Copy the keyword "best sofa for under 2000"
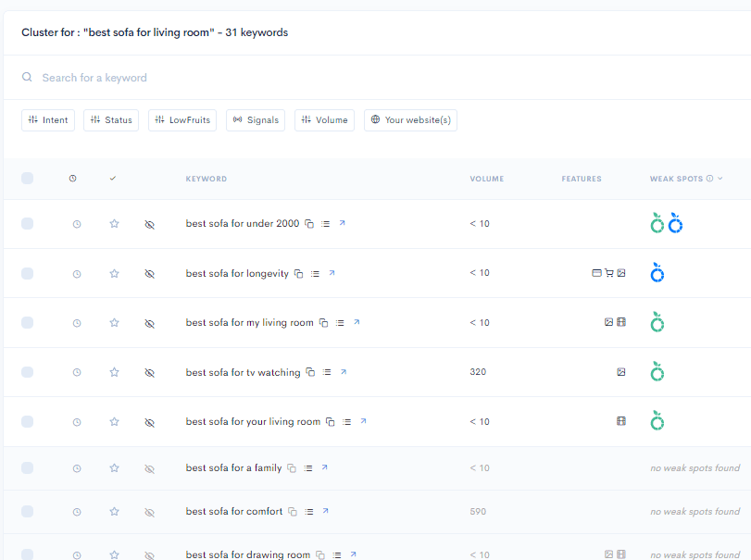This screenshot has width=751, height=560. [x=311, y=223]
